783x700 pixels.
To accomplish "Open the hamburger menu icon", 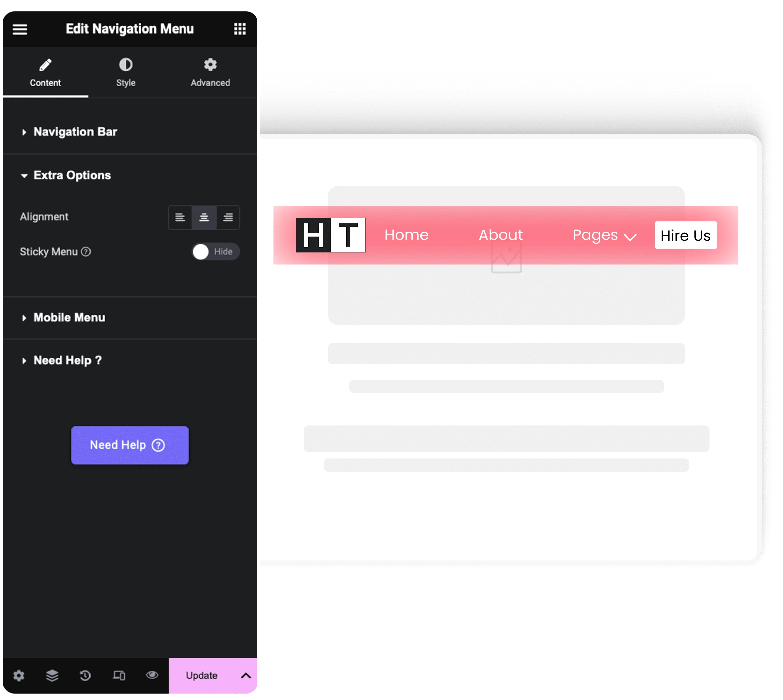I will click(x=20, y=29).
